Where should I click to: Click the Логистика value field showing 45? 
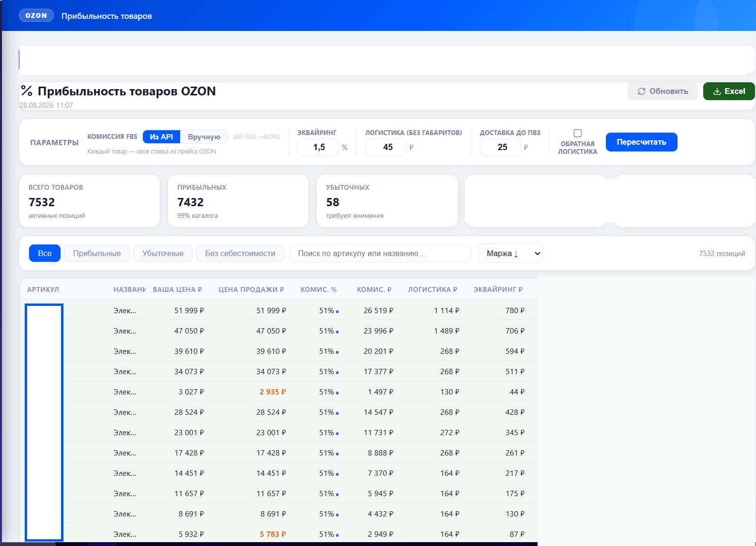point(386,147)
